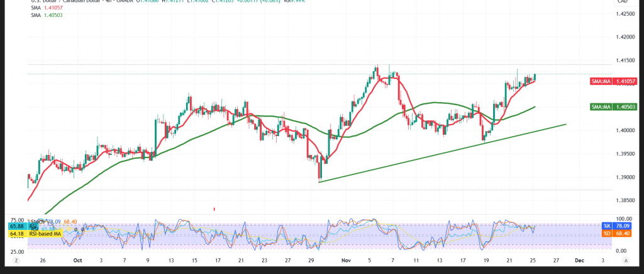
Task: Expand the RSI indicator legend label
Action: tap(31, 227)
